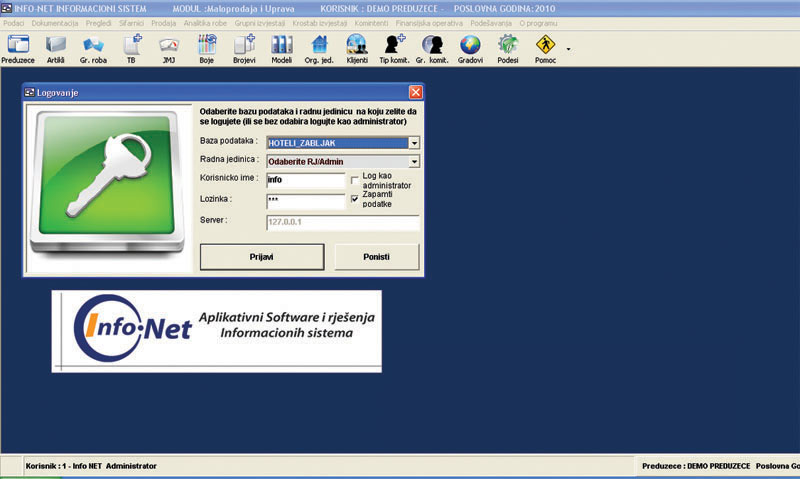
Task: Close the Logovanje dialog
Action: [x=416, y=92]
